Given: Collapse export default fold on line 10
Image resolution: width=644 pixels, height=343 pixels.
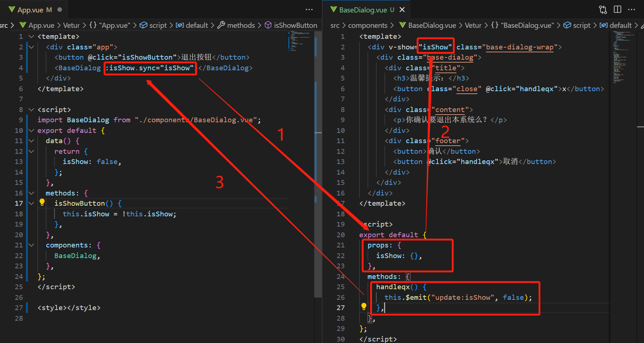Looking at the screenshot, I should tap(31, 130).
